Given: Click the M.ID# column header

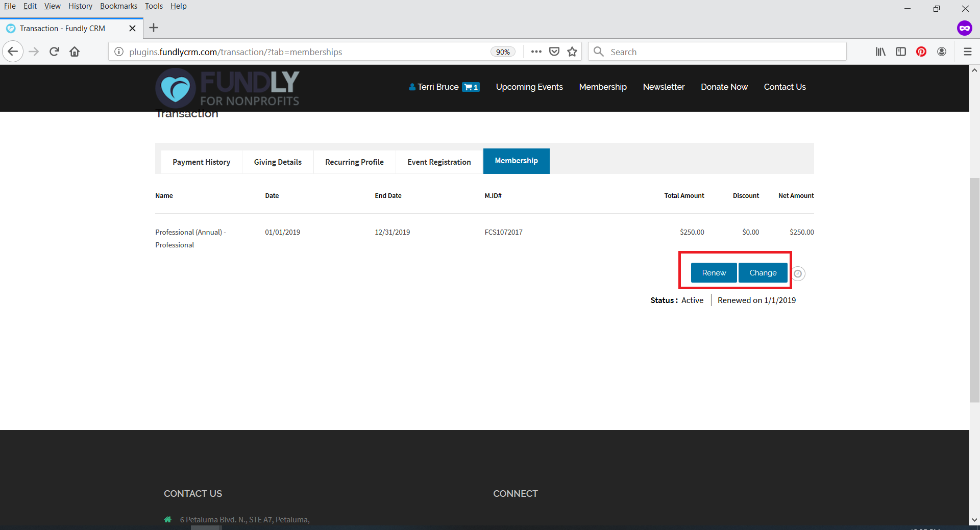Looking at the screenshot, I should point(493,196).
